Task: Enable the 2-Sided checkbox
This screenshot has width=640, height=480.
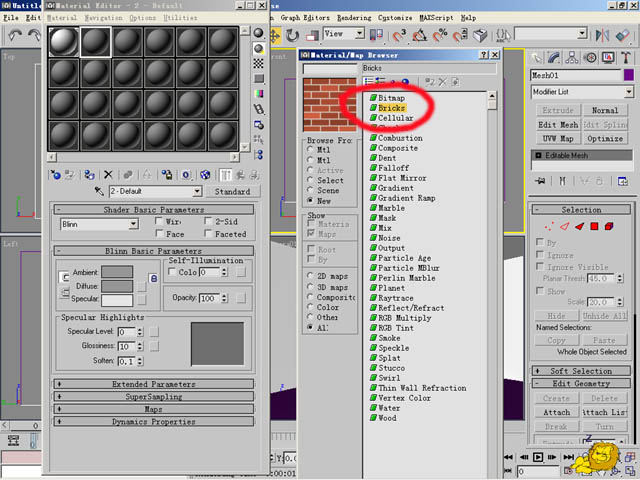Action: coord(207,222)
